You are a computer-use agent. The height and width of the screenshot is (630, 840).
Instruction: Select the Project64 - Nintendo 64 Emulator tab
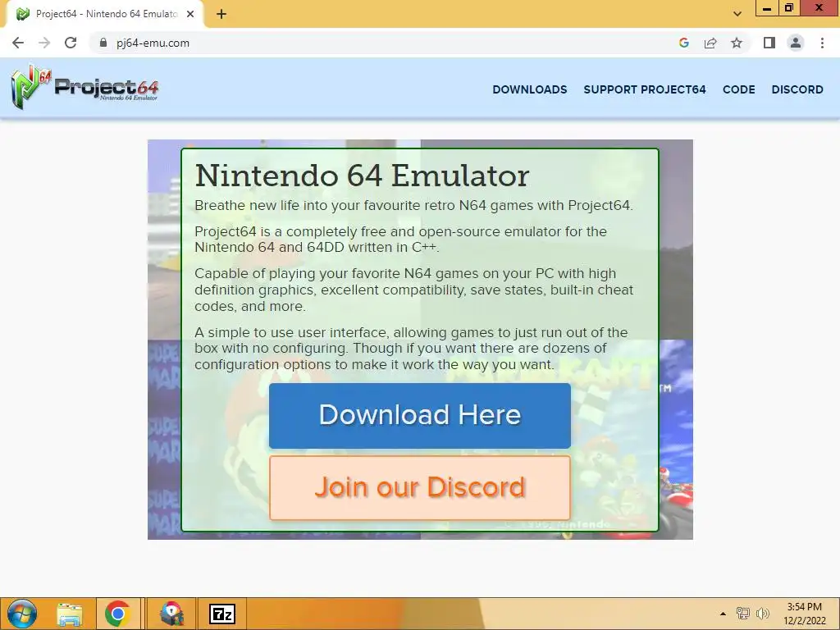coord(105,14)
